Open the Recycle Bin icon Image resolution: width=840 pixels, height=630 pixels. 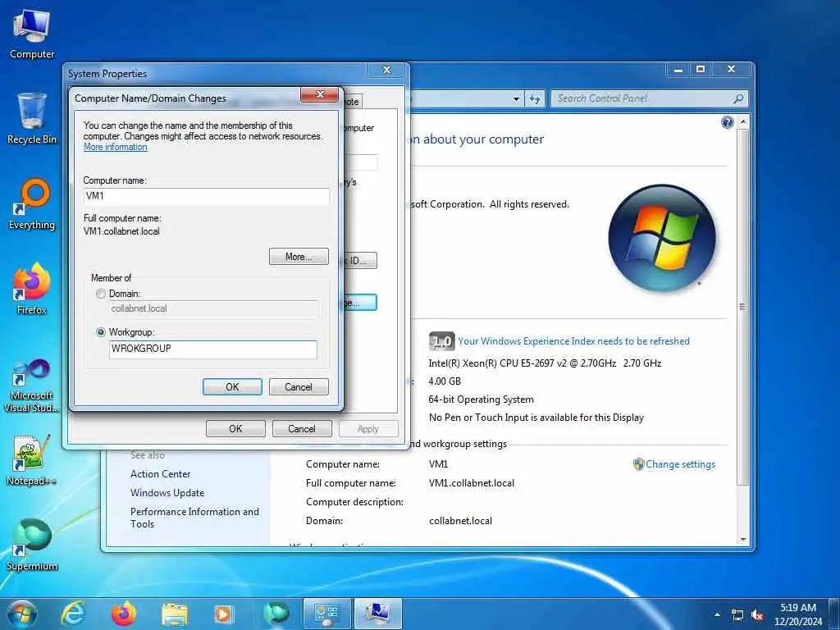32,119
